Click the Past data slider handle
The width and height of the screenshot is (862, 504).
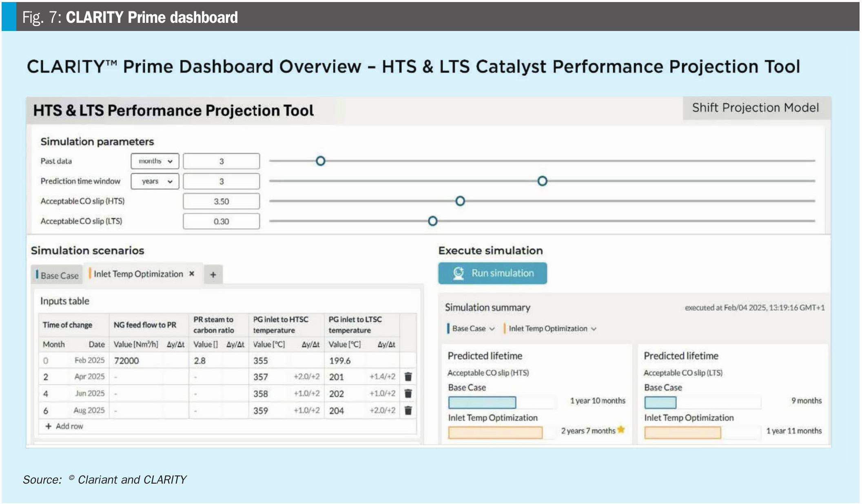point(321,161)
